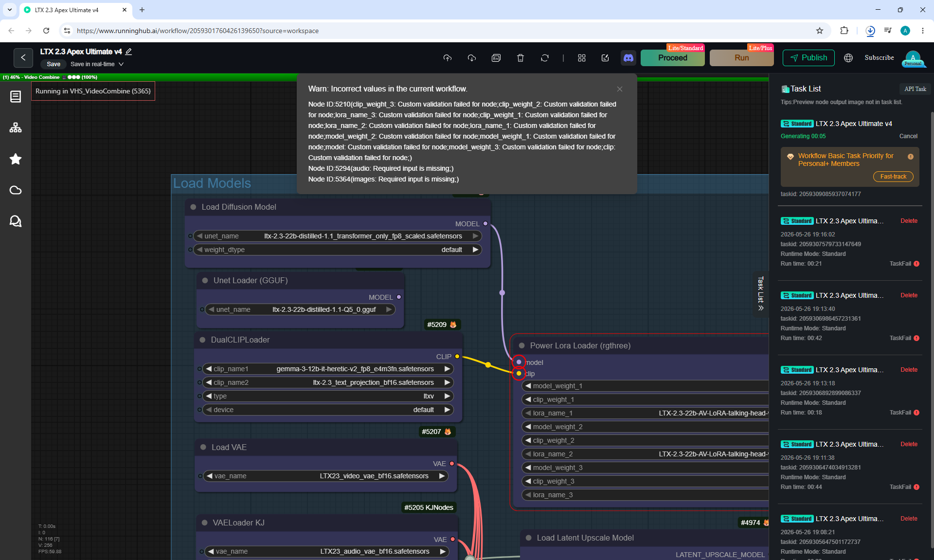Click the Save button under the title
Image resolution: width=934 pixels, height=560 pixels.
[x=54, y=64]
